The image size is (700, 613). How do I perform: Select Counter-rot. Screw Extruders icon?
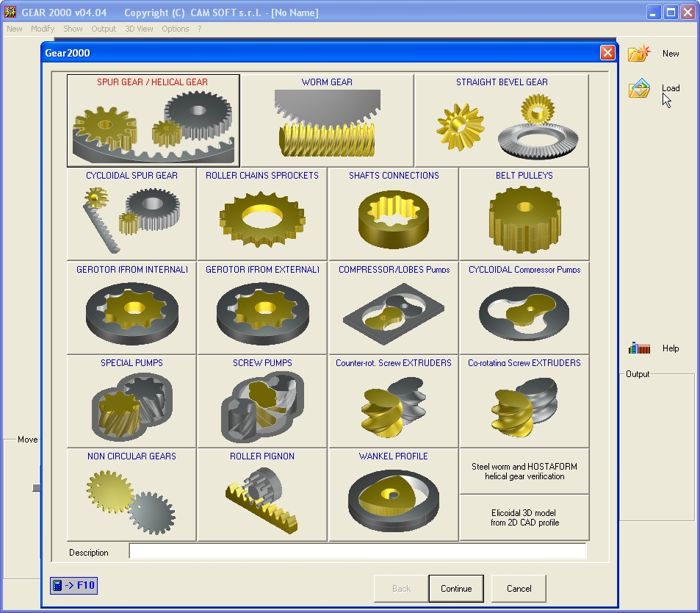tap(393, 401)
